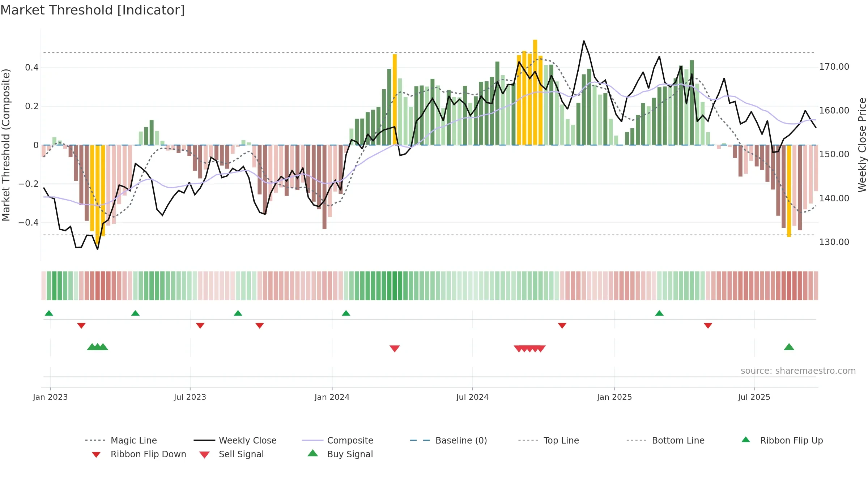
Task: Click the 0.4 left axis tick label
Action: (x=32, y=68)
